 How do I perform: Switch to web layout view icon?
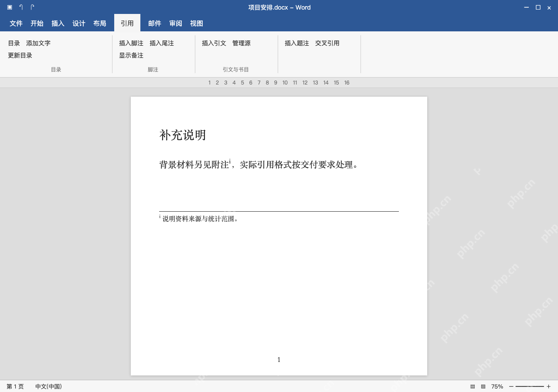pyautogui.click(x=483, y=386)
